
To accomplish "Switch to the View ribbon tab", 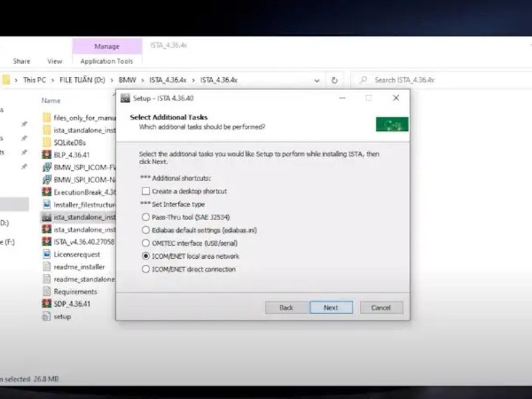I will pyautogui.click(x=55, y=61).
